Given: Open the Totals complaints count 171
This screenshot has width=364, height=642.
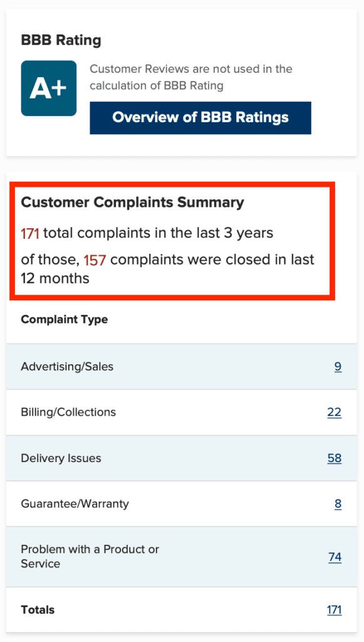Looking at the screenshot, I should point(334,609).
